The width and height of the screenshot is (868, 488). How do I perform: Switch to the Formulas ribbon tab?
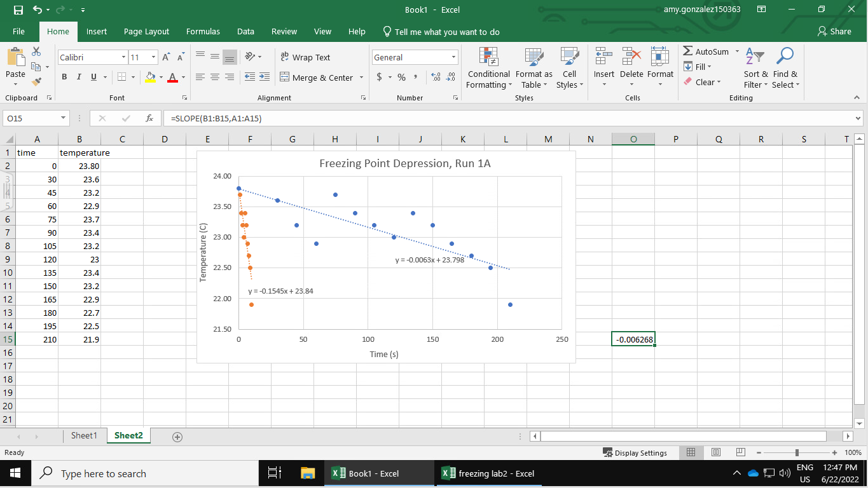203,31
